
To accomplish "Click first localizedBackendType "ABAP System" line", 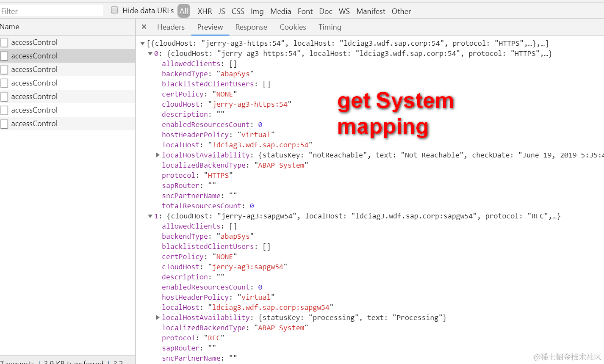I will tap(235, 165).
